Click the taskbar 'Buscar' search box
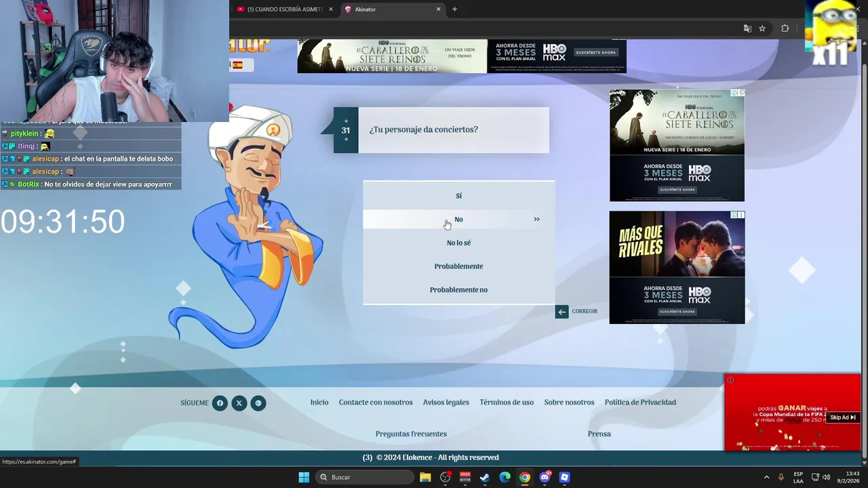The width and height of the screenshot is (868, 488). pos(366,477)
